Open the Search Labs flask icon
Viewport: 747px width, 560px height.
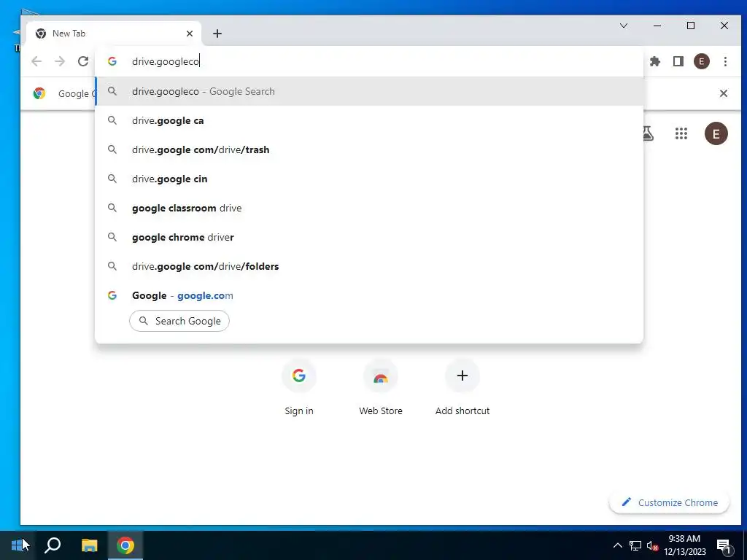[x=648, y=134]
